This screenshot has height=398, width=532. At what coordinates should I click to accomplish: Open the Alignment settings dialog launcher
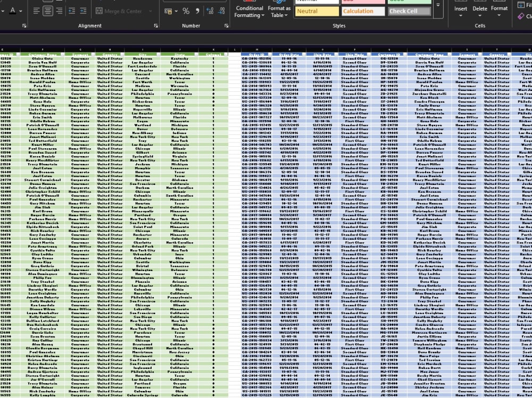pos(156,26)
